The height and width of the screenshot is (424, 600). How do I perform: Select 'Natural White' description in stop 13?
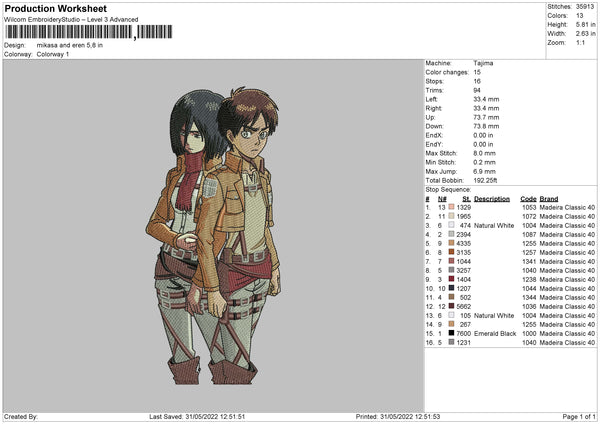tap(494, 315)
